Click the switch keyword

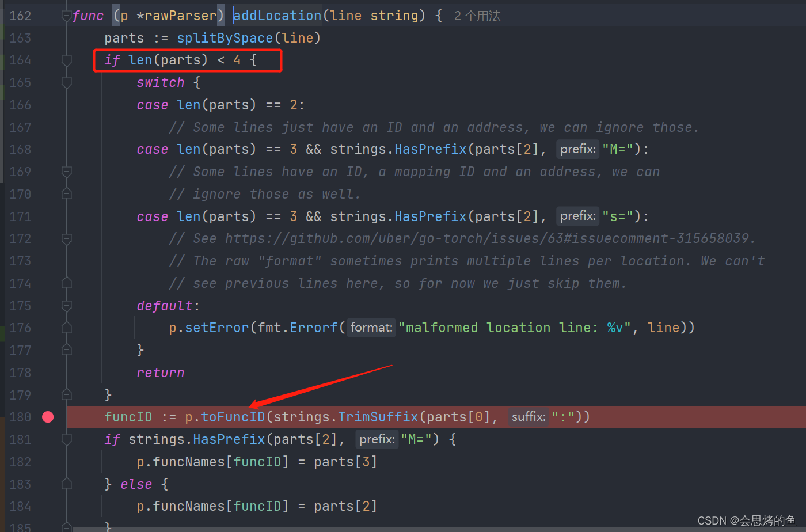[x=161, y=82]
